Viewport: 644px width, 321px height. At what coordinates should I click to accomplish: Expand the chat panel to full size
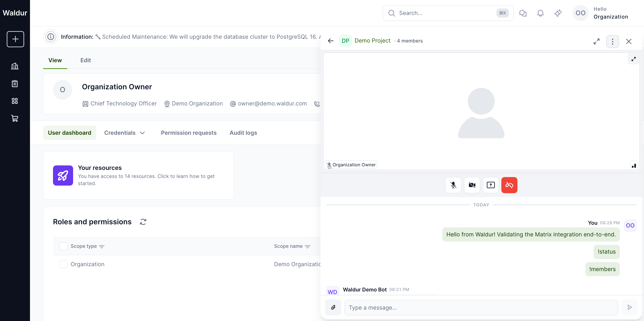597,41
